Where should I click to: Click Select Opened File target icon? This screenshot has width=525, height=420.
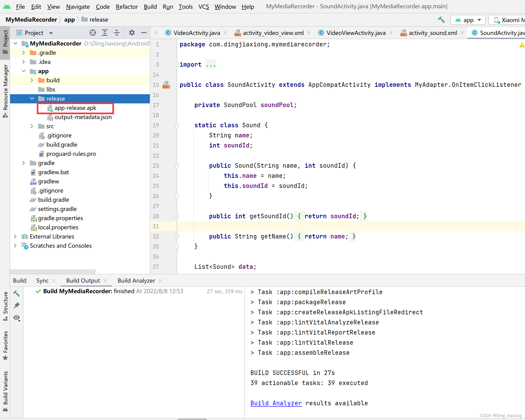[93, 33]
